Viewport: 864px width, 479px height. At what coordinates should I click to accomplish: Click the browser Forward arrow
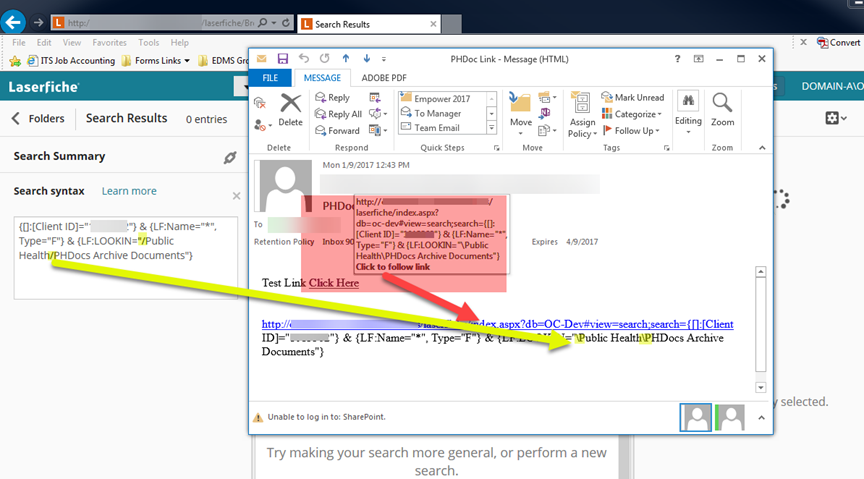coord(37,23)
